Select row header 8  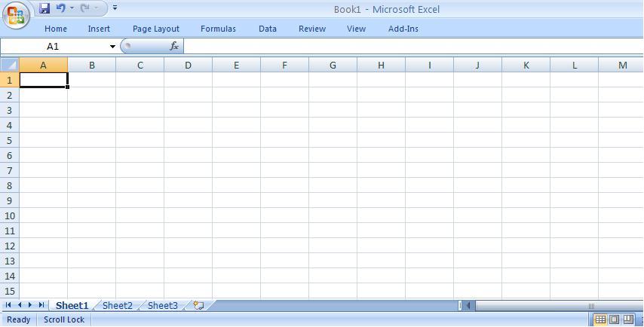10,185
